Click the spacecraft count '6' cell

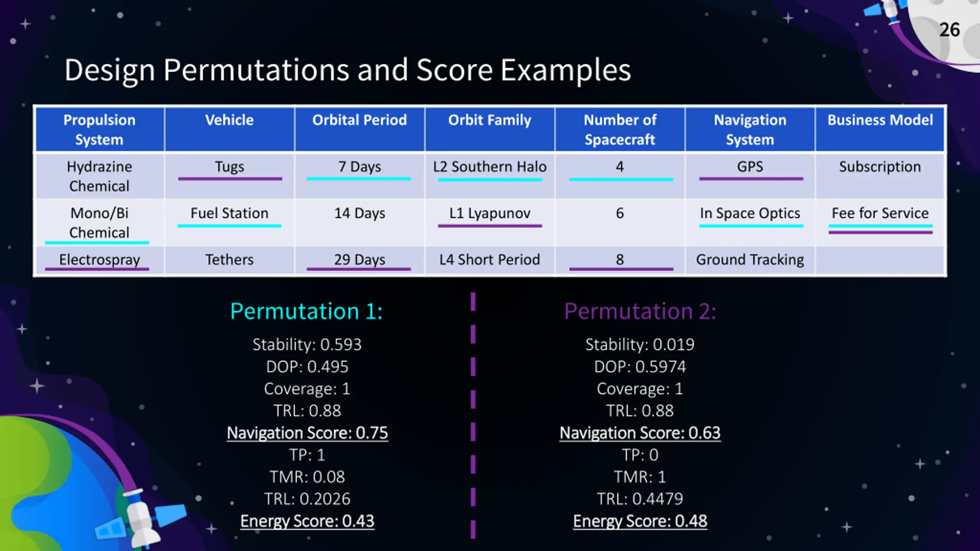[620, 223]
